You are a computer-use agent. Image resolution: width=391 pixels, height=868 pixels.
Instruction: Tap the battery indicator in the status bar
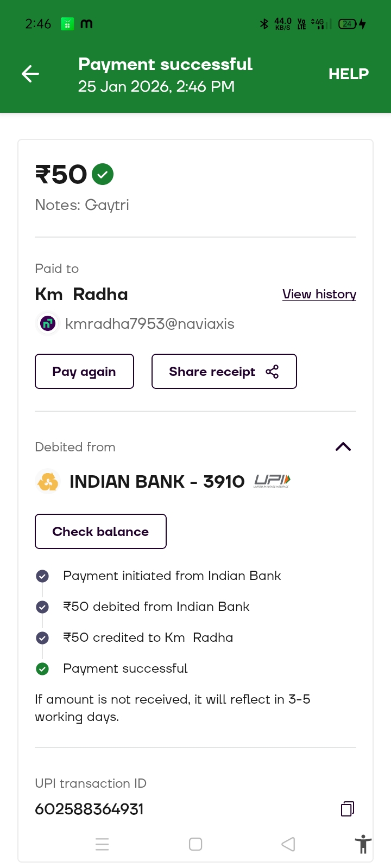coord(348,24)
